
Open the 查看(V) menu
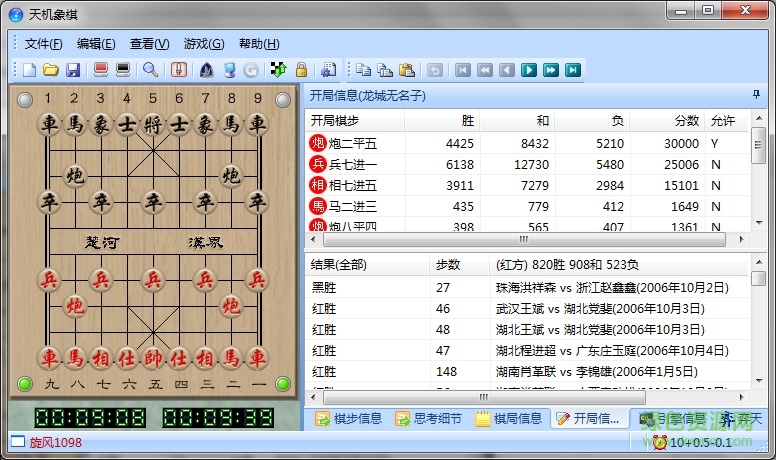tap(149, 44)
